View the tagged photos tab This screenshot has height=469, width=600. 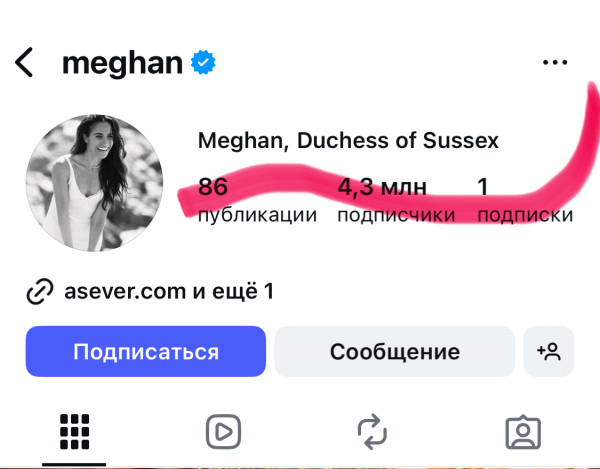click(522, 431)
